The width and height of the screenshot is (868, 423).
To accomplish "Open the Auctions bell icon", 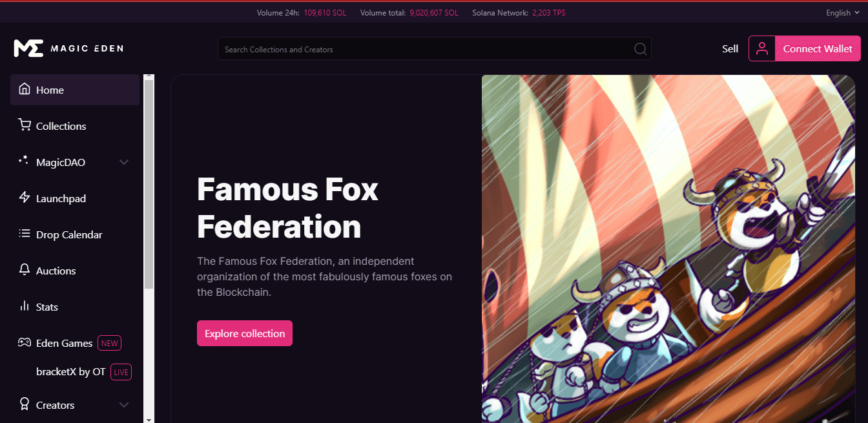I will [x=25, y=270].
